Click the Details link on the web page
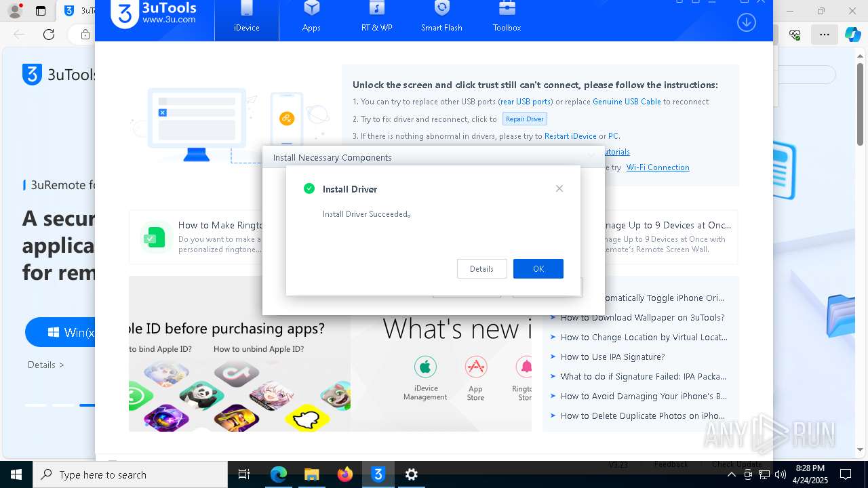The image size is (868, 488). [46, 365]
